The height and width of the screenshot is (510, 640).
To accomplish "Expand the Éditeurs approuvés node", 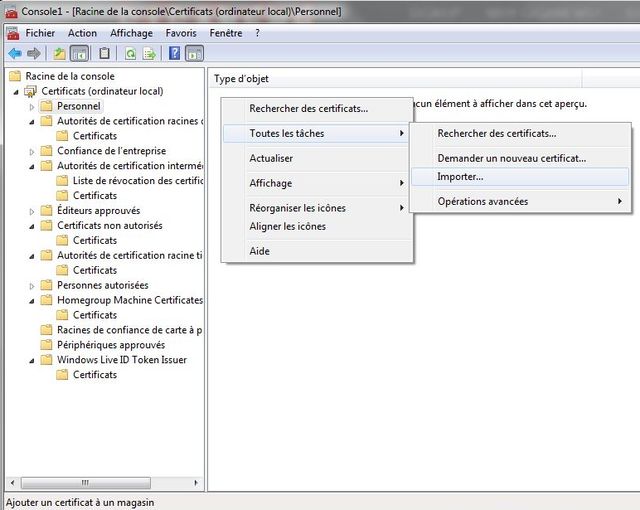I will click(32, 211).
